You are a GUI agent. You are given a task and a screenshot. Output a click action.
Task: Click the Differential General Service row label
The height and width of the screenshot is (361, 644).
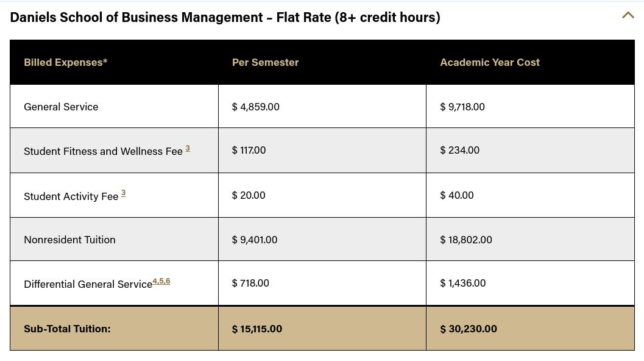pos(88,284)
